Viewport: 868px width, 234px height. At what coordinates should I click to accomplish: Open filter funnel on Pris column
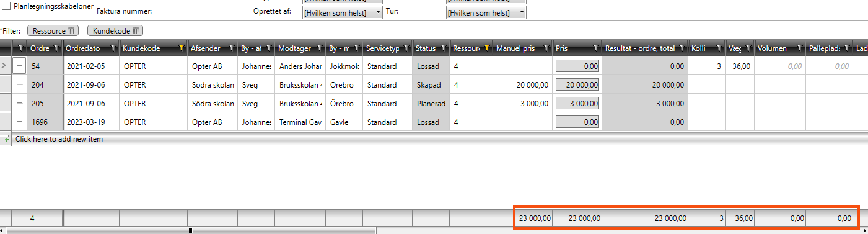(x=595, y=48)
